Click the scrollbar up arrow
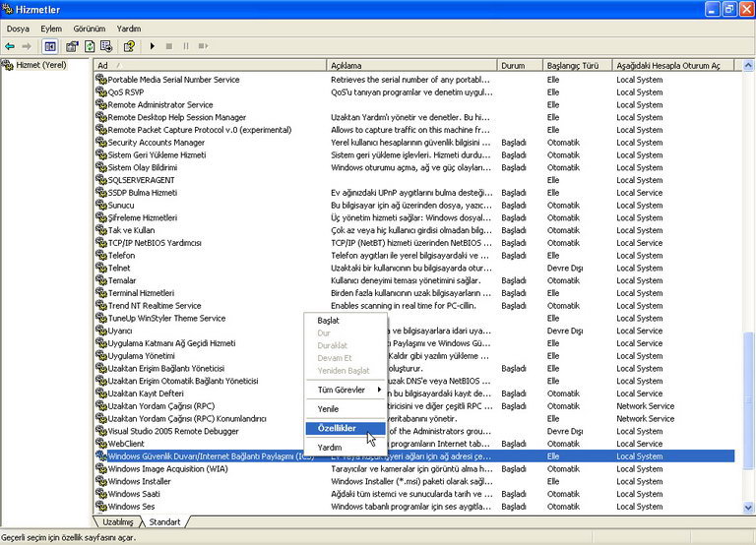 [748, 65]
